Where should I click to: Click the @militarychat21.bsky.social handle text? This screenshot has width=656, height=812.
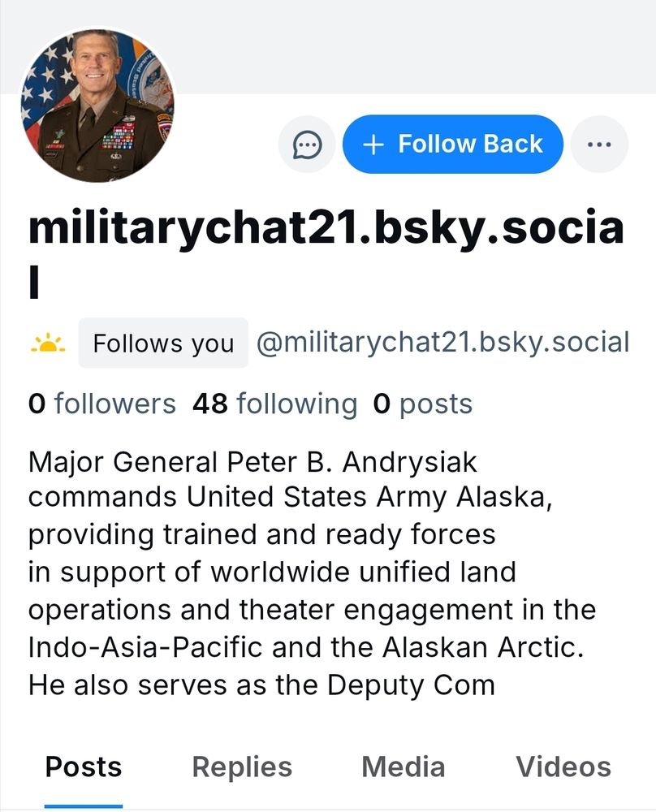point(442,342)
